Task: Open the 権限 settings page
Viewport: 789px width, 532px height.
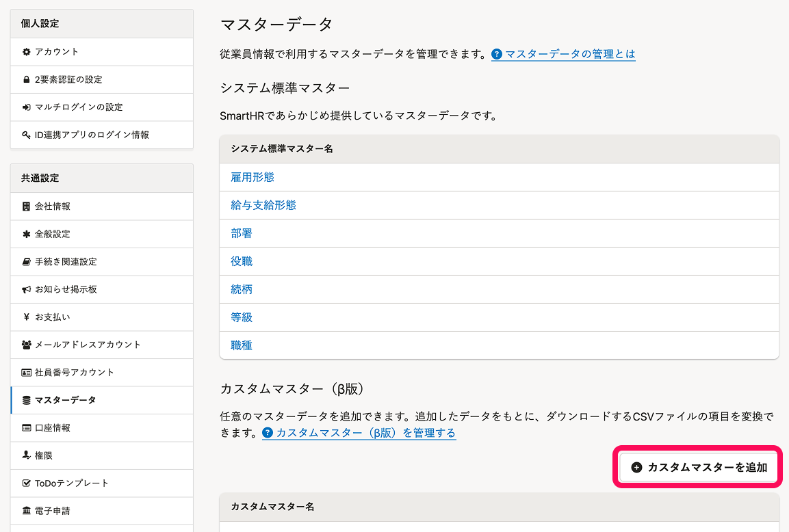Action: click(44, 455)
